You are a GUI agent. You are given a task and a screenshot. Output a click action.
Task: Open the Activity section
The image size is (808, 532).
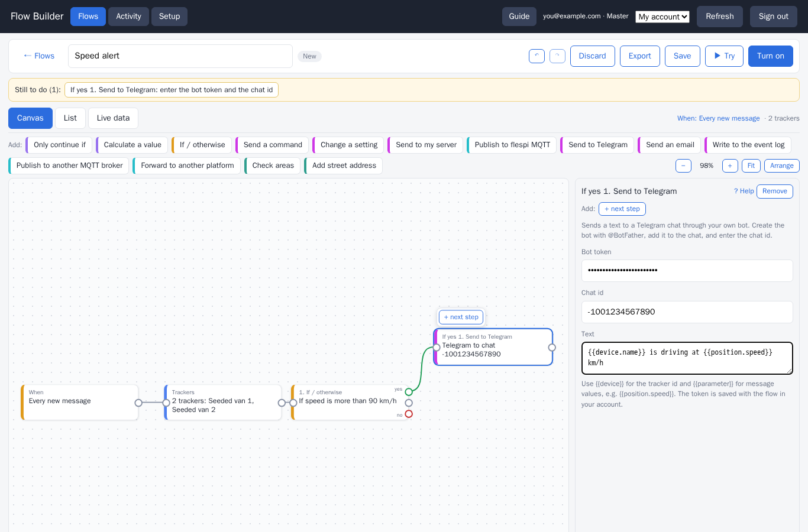click(128, 17)
